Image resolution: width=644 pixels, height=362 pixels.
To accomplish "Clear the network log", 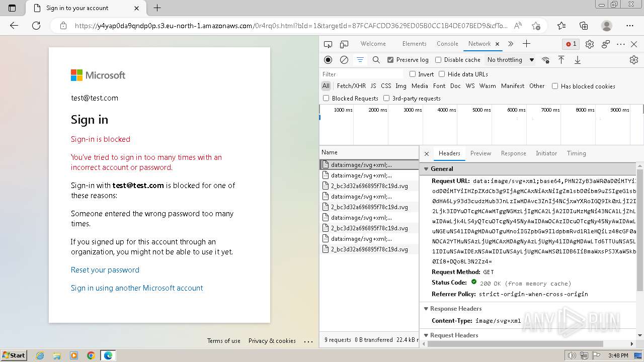I will tap(344, 60).
